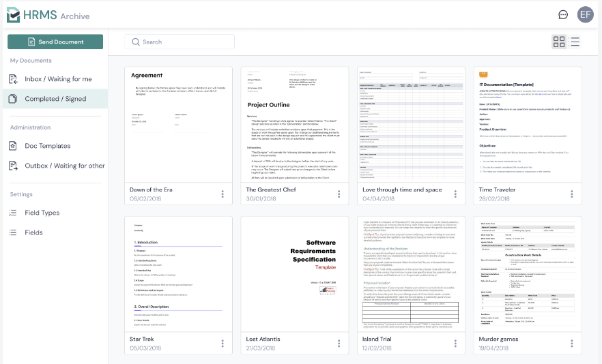Click the Field Types list icon

coord(13,213)
